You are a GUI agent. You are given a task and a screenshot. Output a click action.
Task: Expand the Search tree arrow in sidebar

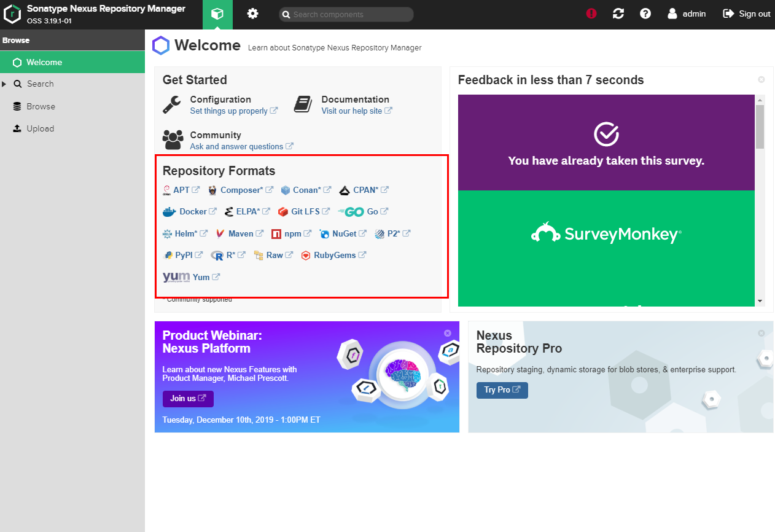(x=4, y=84)
